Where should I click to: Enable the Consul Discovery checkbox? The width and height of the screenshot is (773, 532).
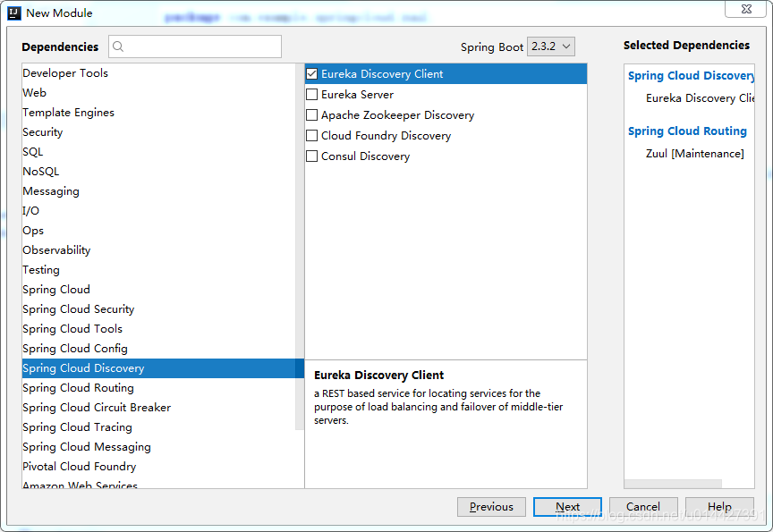click(311, 156)
